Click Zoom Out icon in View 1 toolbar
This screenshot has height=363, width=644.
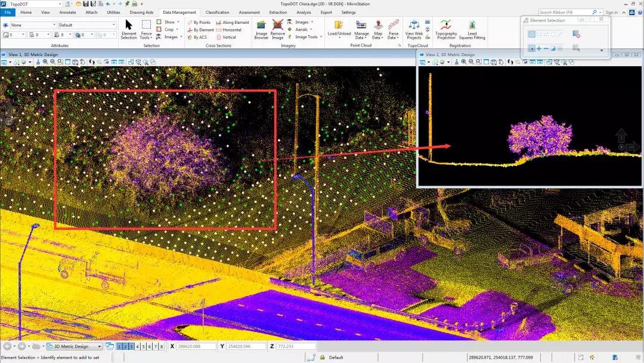(52, 62)
